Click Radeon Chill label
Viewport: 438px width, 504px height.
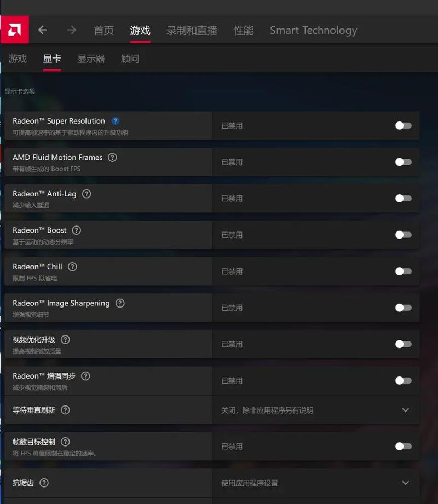click(x=37, y=267)
